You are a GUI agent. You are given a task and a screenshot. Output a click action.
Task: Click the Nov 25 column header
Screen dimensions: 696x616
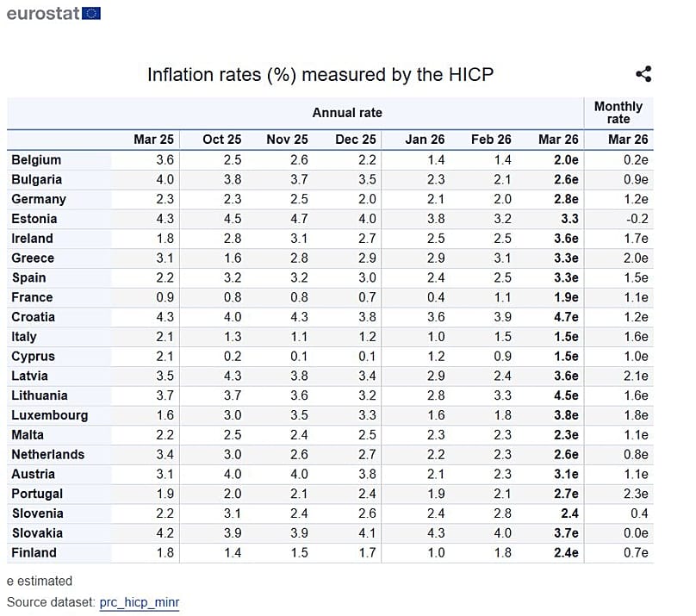[287, 140]
